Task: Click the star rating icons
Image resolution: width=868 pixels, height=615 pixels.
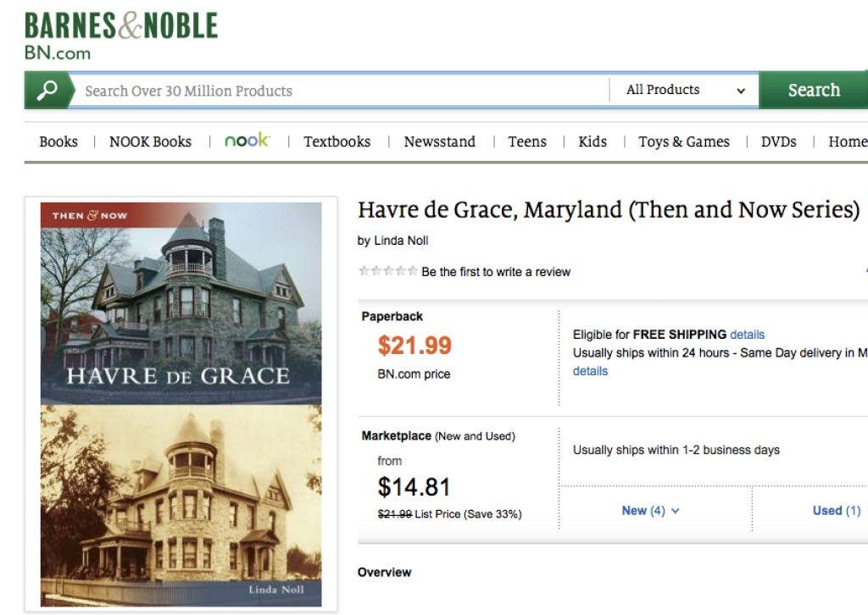Action: pos(387,272)
